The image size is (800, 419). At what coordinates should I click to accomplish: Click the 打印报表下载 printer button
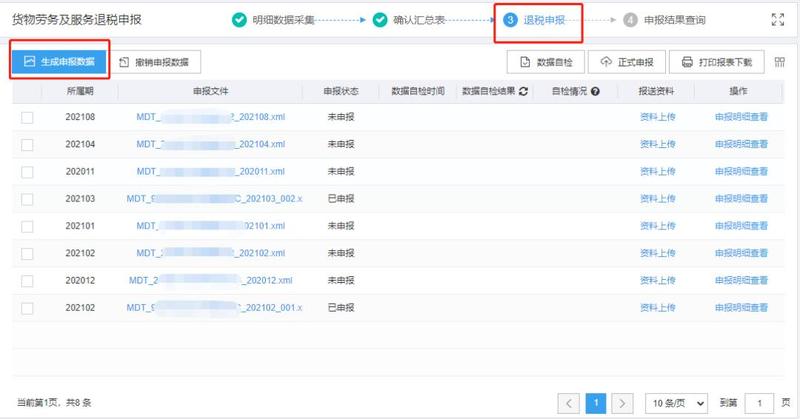tap(716, 62)
